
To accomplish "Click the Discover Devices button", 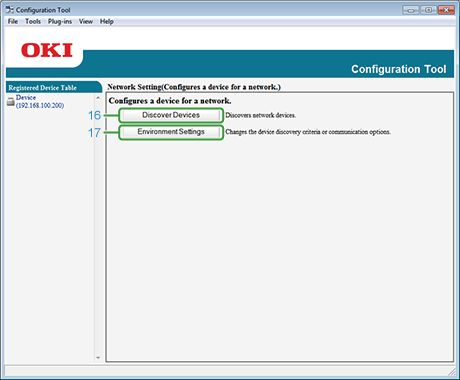I will point(171,115).
